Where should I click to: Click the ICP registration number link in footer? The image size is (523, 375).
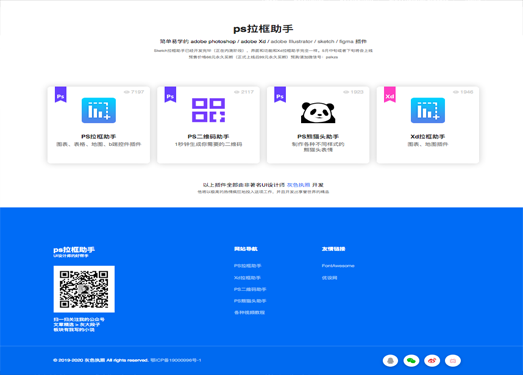(x=176, y=360)
